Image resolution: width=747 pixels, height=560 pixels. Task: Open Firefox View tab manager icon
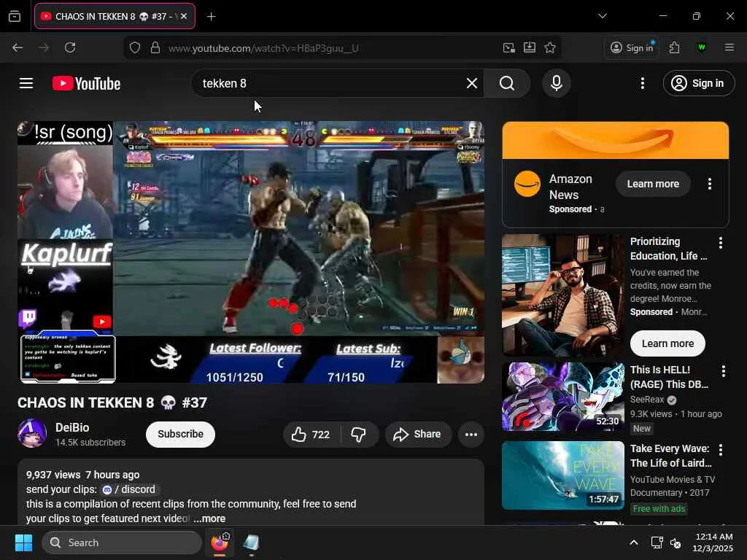pyautogui.click(x=15, y=16)
